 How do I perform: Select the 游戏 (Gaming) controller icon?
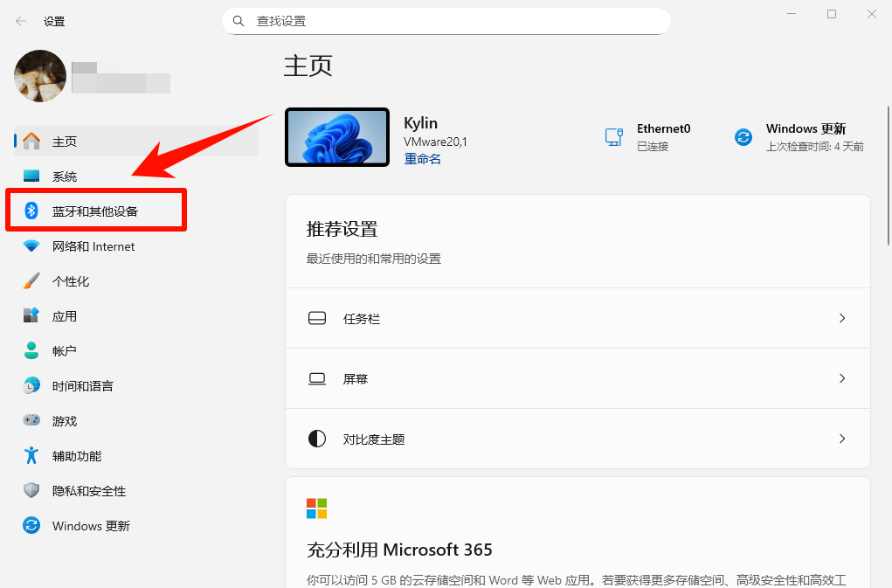coord(31,420)
